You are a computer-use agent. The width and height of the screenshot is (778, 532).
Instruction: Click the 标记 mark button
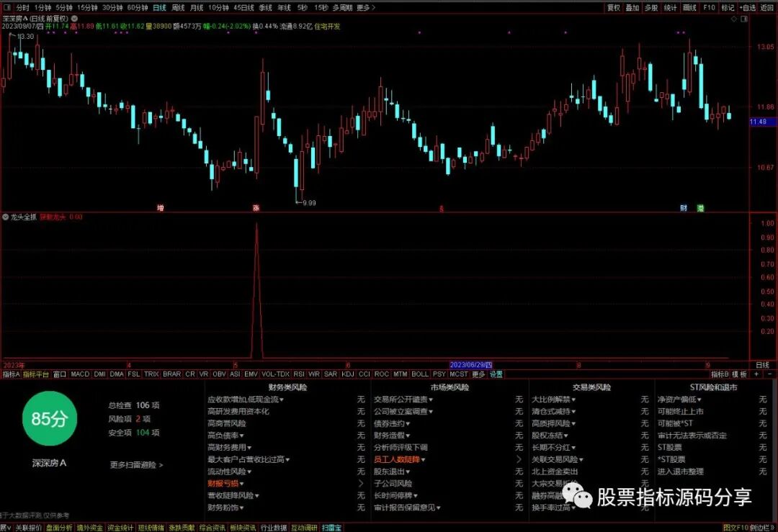pos(728,7)
